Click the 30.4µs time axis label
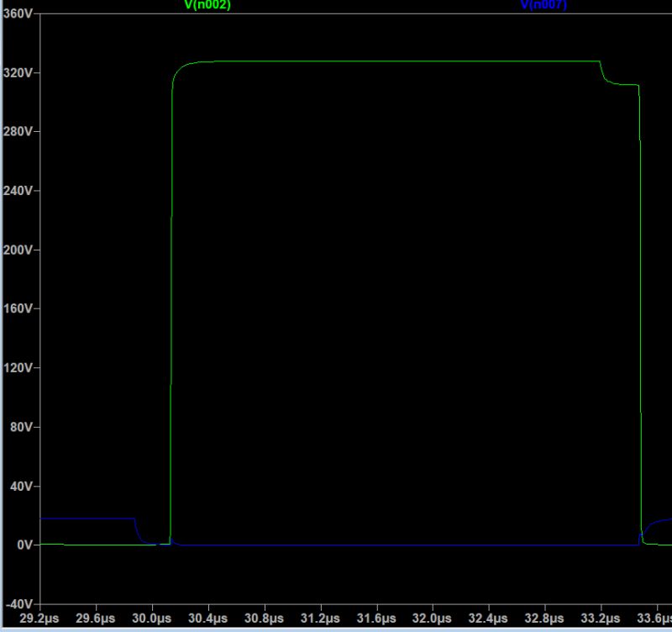 coord(207,619)
